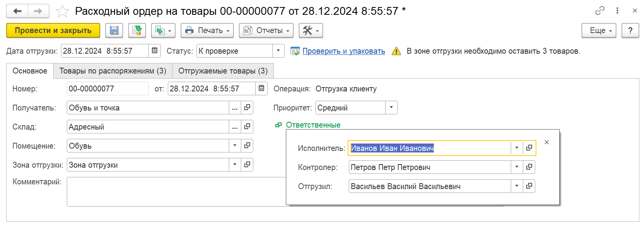Open calendar next to document date
The width and height of the screenshot is (644, 226).
(261, 89)
